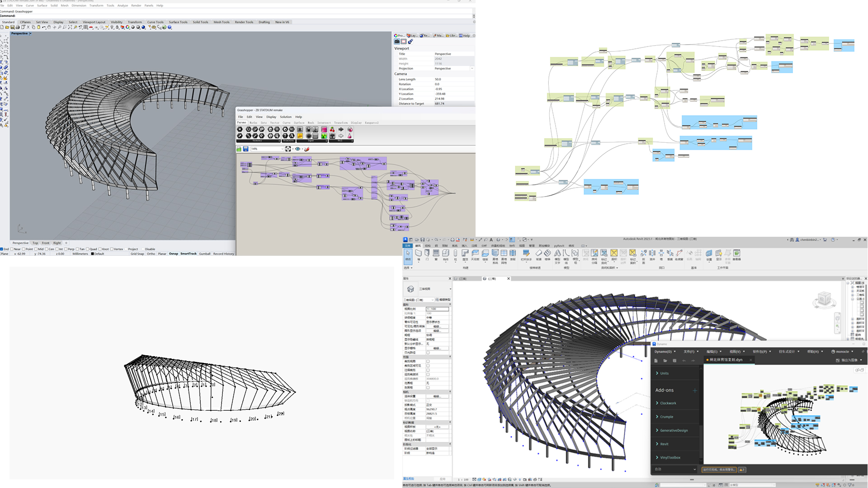Switch to Curve Tools toolbar tab
868x488 pixels.
coord(155,22)
